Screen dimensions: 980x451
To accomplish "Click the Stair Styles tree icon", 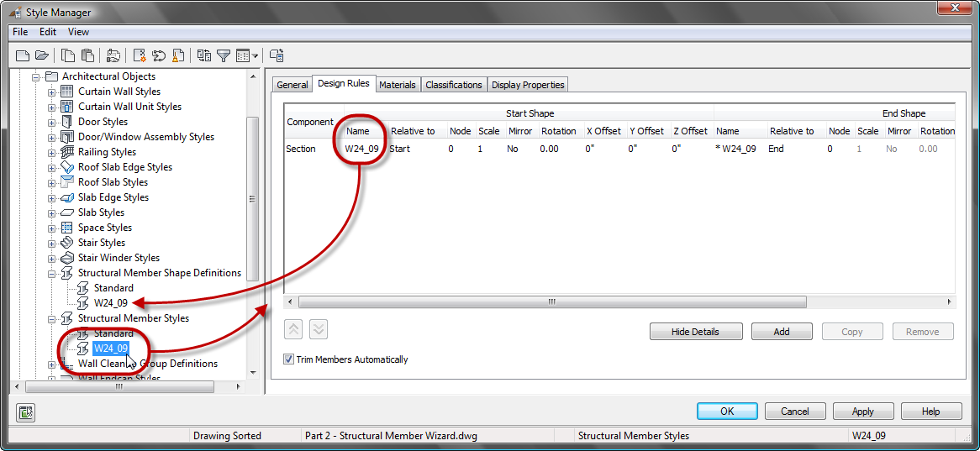I will [x=67, y=243].
